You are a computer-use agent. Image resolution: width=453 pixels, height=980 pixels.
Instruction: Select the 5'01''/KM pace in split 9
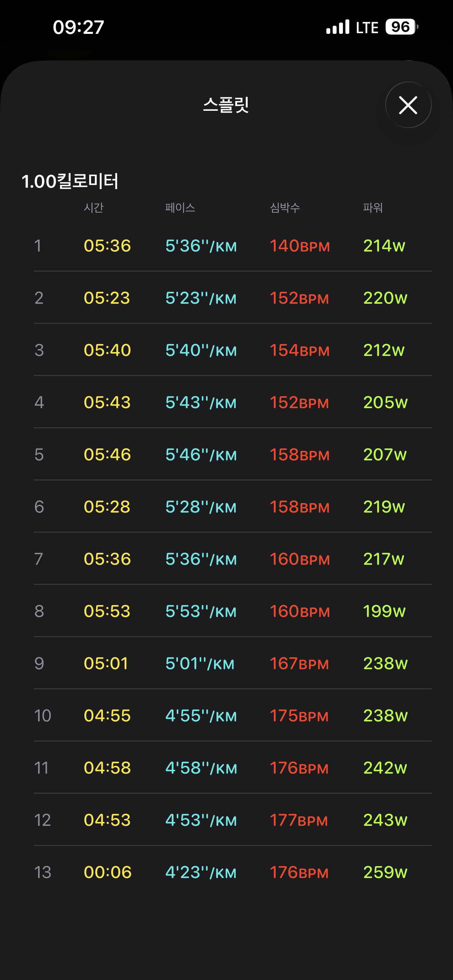(200, 664)
